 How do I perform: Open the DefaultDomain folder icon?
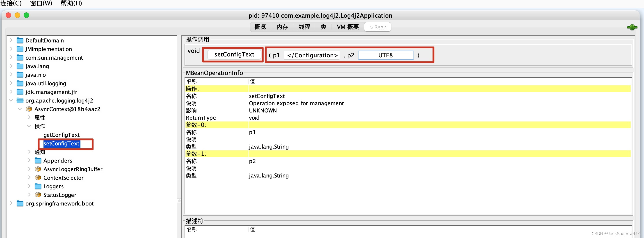click(x=20, y=40)
